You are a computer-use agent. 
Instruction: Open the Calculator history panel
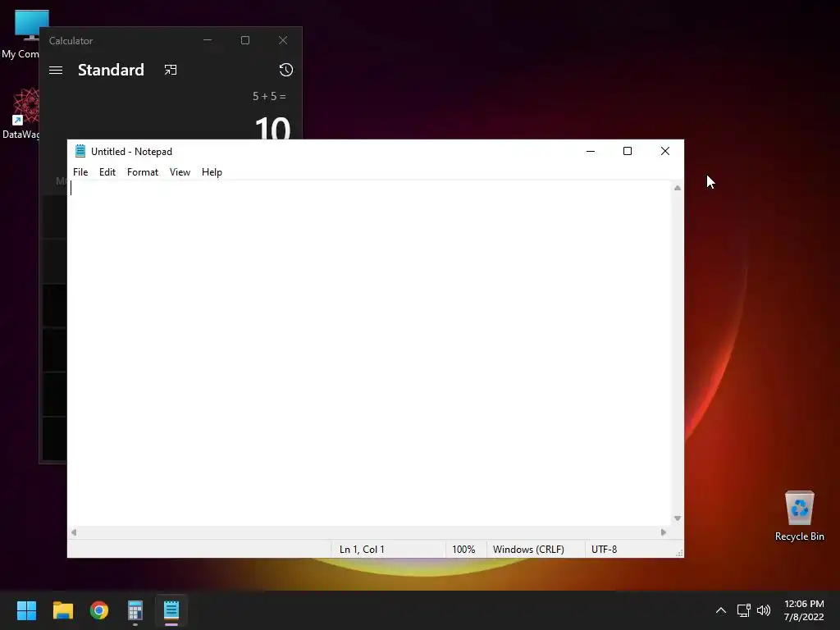point(286,70)
